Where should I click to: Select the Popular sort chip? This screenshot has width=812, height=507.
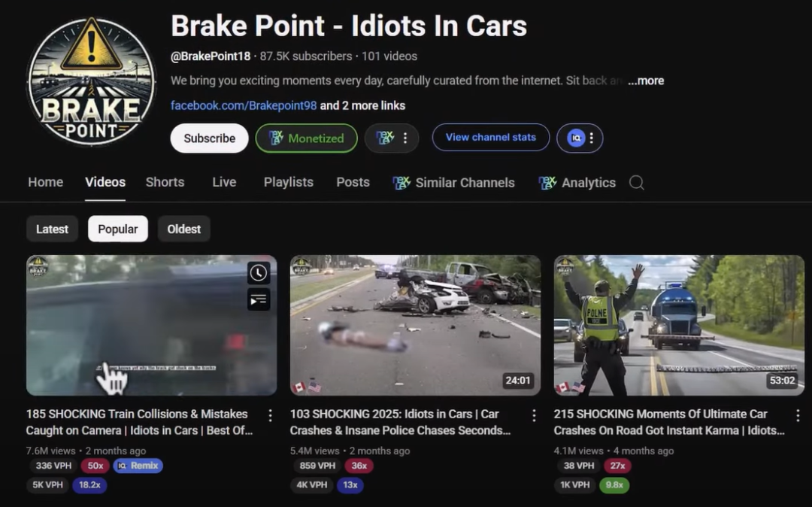pyautogui.click(x=117, y=229)
